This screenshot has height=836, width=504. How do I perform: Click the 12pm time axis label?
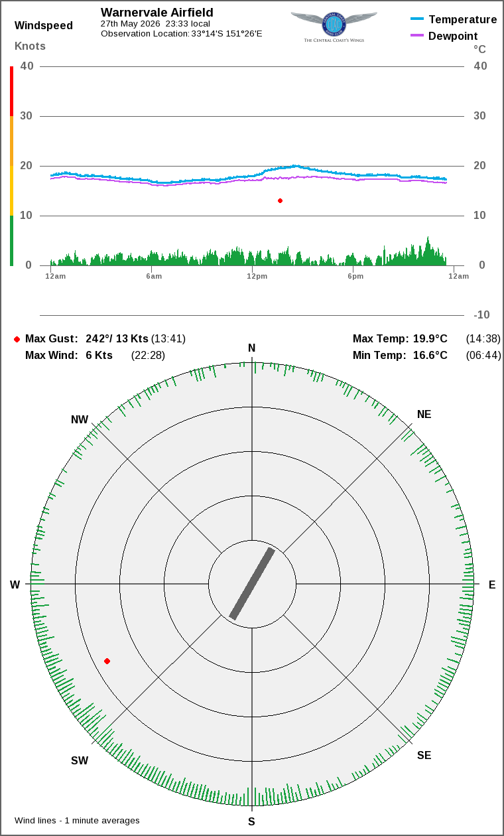tap(257, 276)
